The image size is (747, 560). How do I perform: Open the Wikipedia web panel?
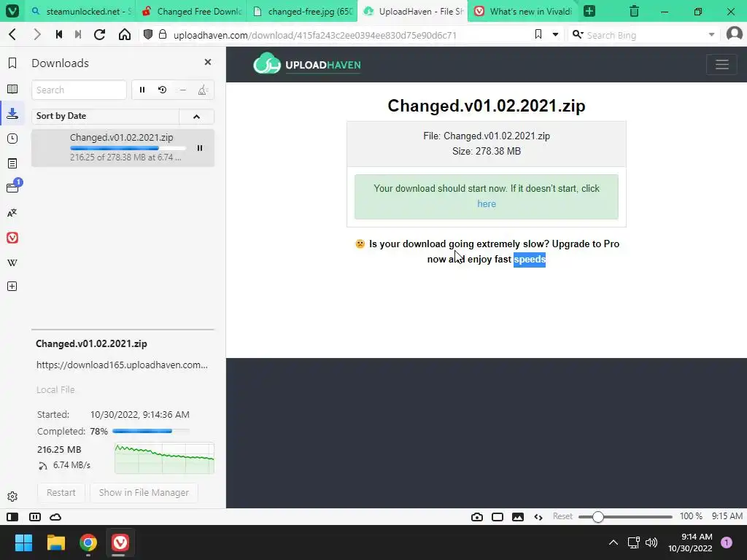click(x=12, y=262)
